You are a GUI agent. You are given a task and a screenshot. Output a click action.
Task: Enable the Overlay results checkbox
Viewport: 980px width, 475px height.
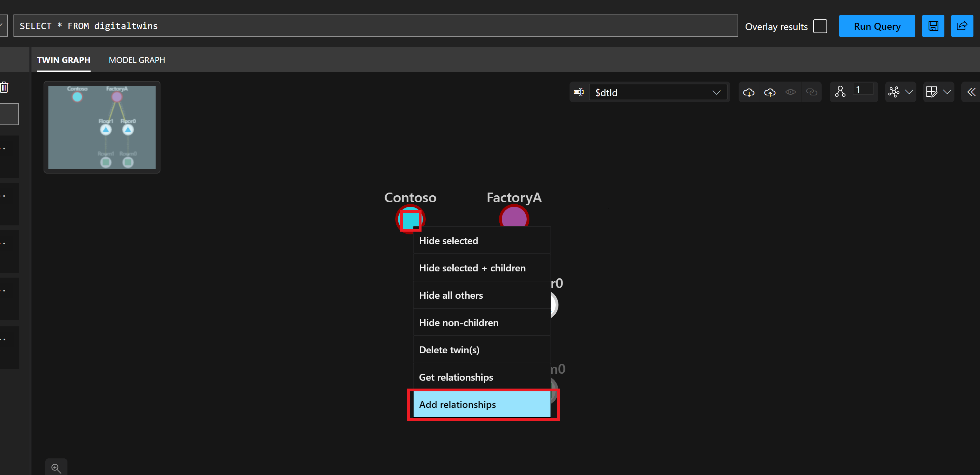821,26
